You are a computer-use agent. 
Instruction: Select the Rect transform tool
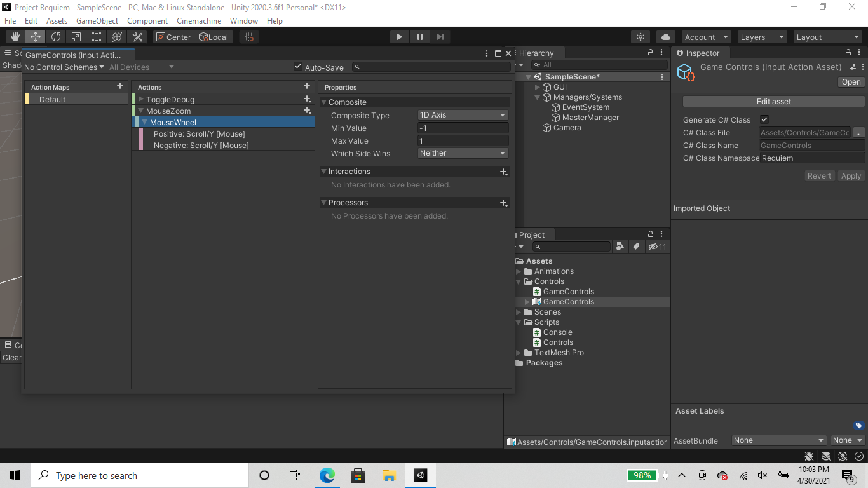[96, 36]
